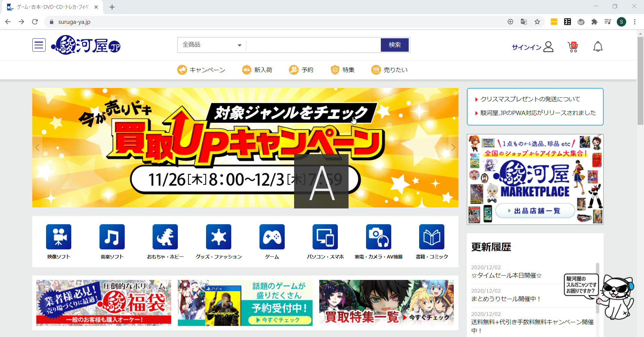This screenshot has height=337, width=644.
Task: Show previous carousel banner
Action: pos(37,148)
